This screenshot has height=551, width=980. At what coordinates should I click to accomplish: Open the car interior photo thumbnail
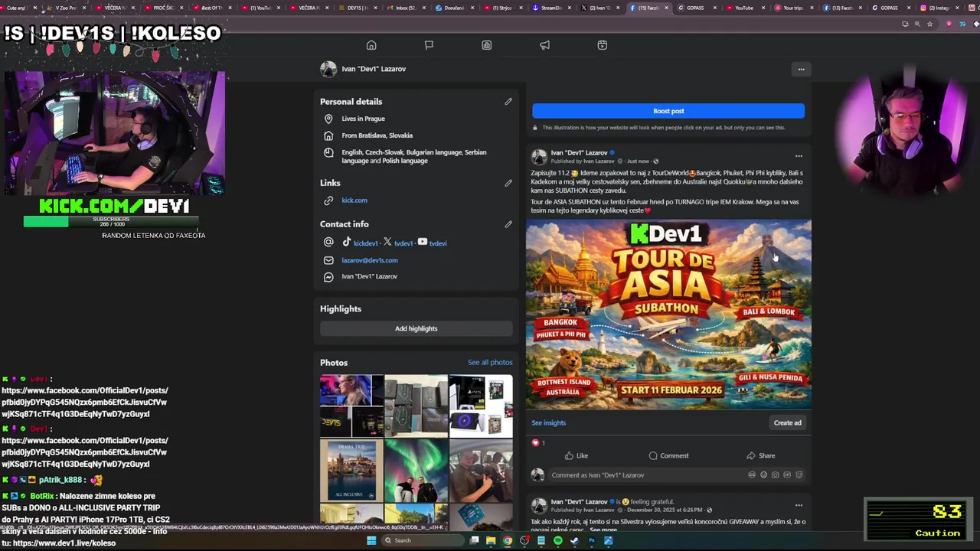tap(481, 470)
